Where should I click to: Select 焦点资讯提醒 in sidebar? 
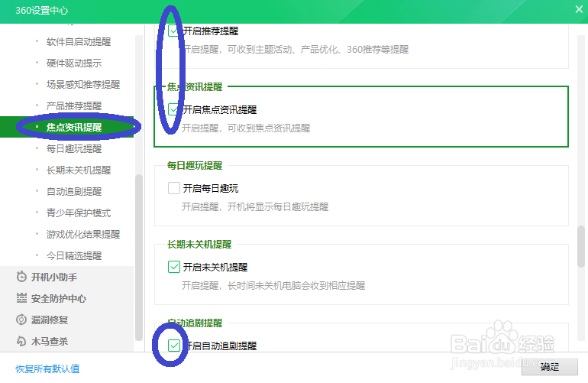coord(74,128)
